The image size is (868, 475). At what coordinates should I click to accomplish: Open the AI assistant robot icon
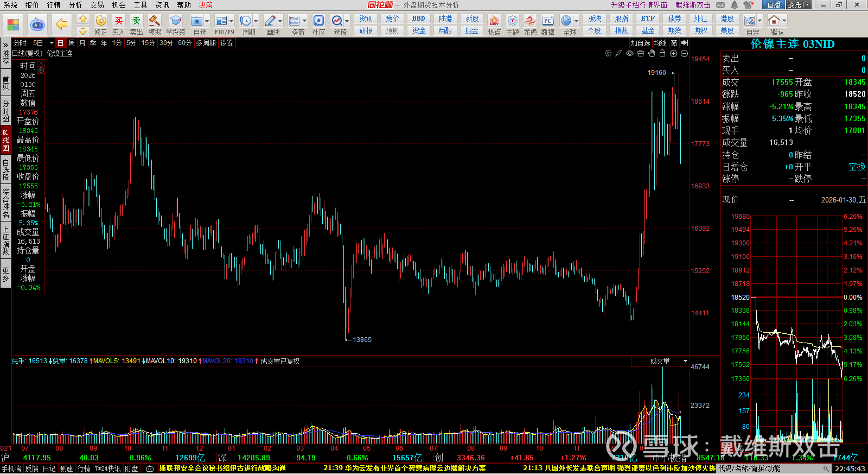point(37,24)
